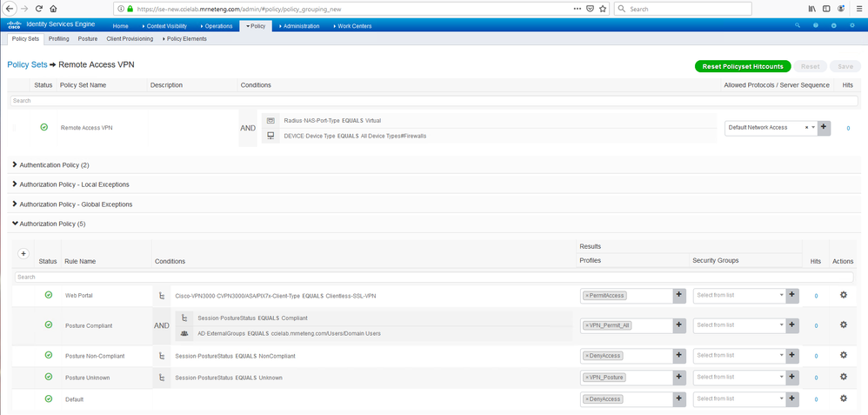Open gear actions for Posture Compliant rule
Image resolution: width=868 pixels, height=415 pixels.
[843, 325]
